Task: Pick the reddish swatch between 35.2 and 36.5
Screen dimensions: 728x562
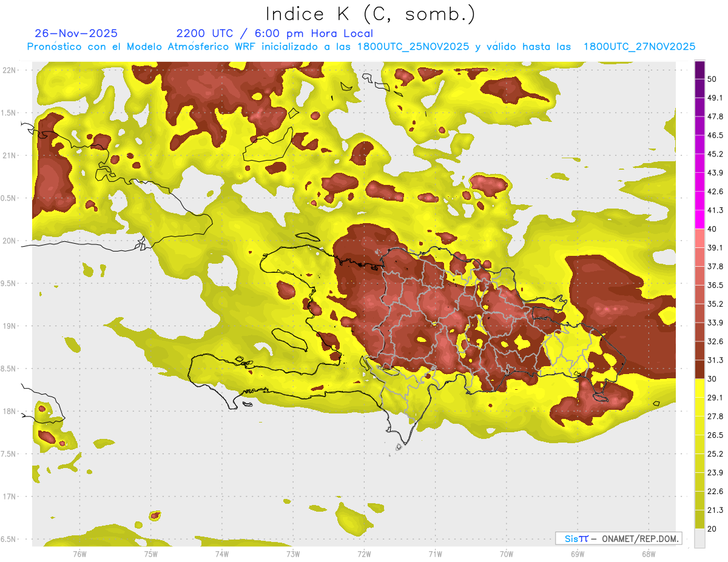Action: pos(700,294)
